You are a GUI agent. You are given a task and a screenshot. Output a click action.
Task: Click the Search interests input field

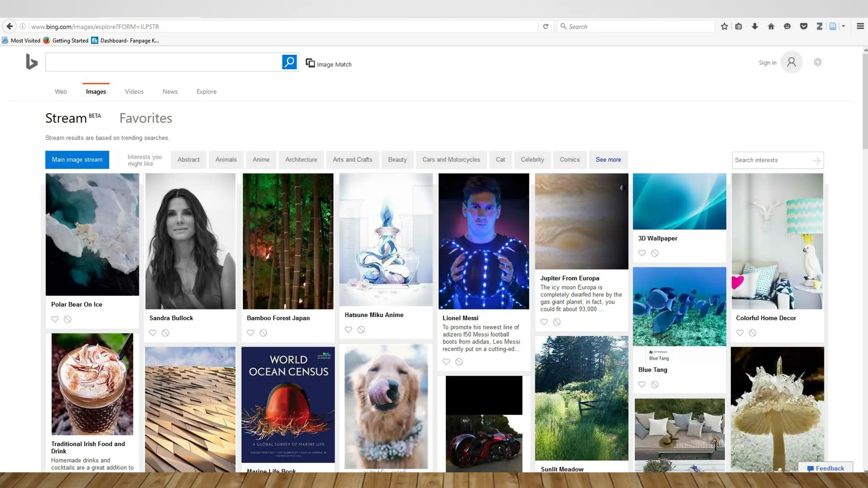pyautogui.click(x=771, y=160)
